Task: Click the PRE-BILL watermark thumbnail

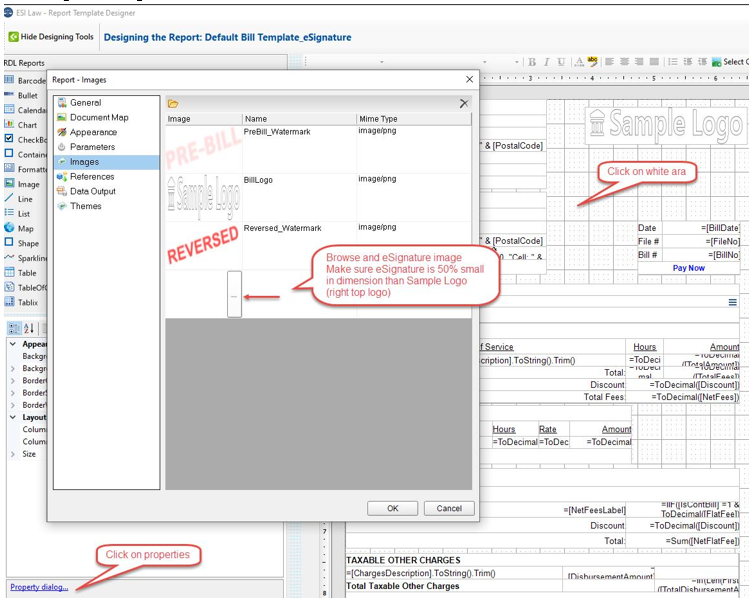Action: point(203,149)
